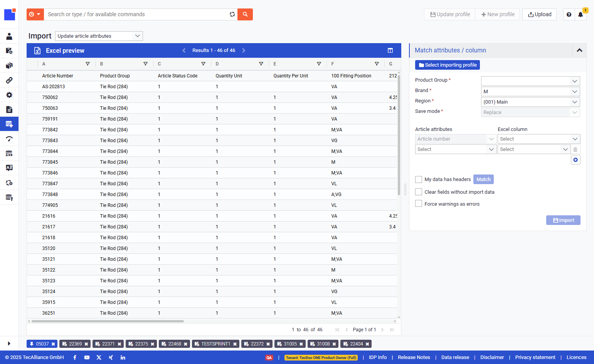Open the Release Notes footer link
594x364 pixels.
coord(414,357)
